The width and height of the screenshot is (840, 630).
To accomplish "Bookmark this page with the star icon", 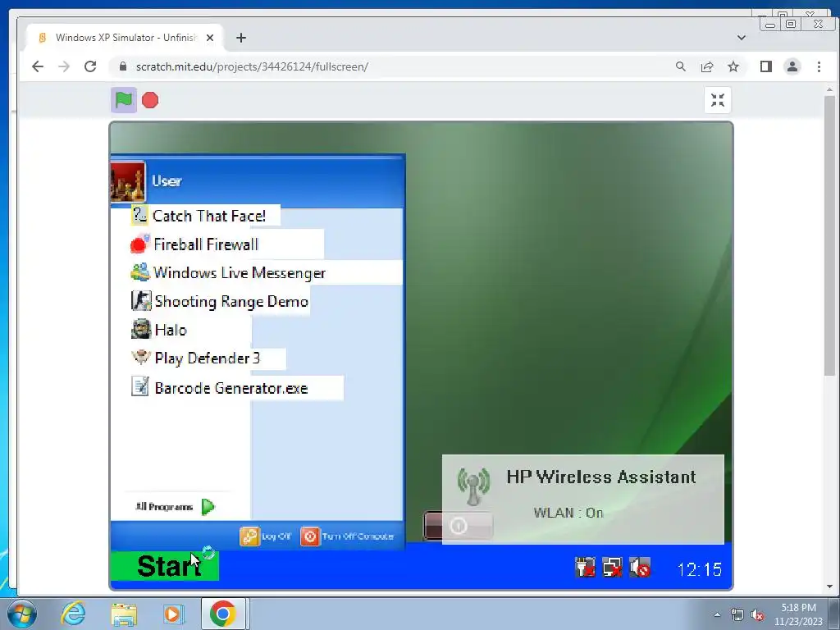I will (x=733, y=66).
